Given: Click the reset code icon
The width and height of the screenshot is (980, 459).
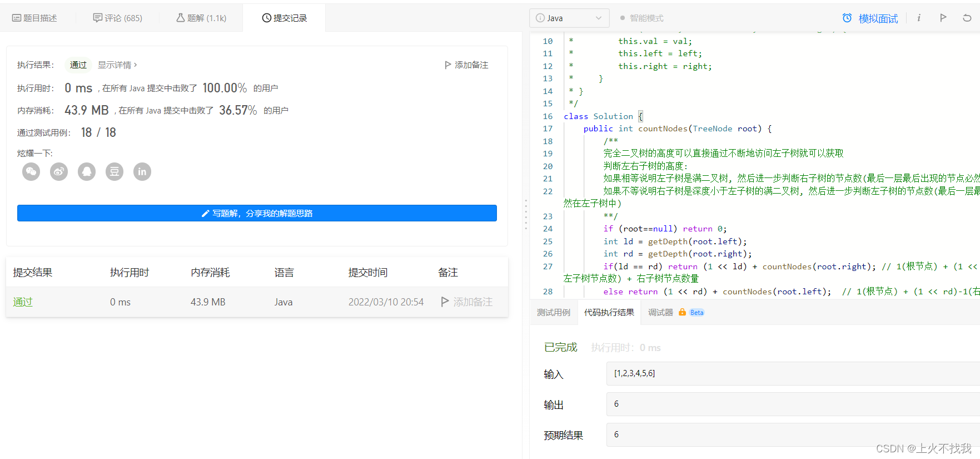Looking at the screenshot, I should coord(967,18).
